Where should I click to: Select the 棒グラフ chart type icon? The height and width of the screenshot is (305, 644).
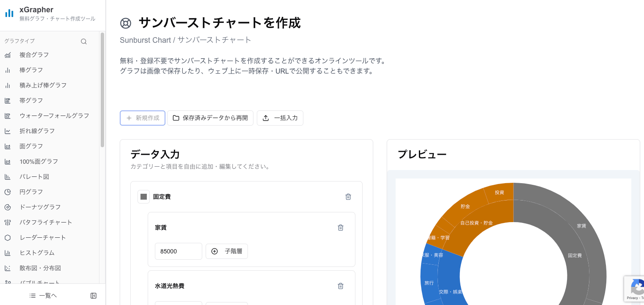pyautogui.click(x=8, y=70)
